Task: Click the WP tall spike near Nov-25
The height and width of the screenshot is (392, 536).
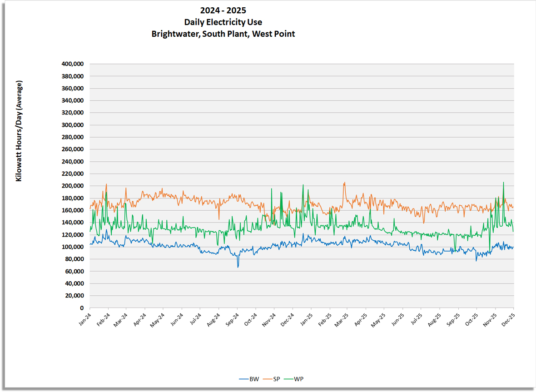Action: (503, 183)
